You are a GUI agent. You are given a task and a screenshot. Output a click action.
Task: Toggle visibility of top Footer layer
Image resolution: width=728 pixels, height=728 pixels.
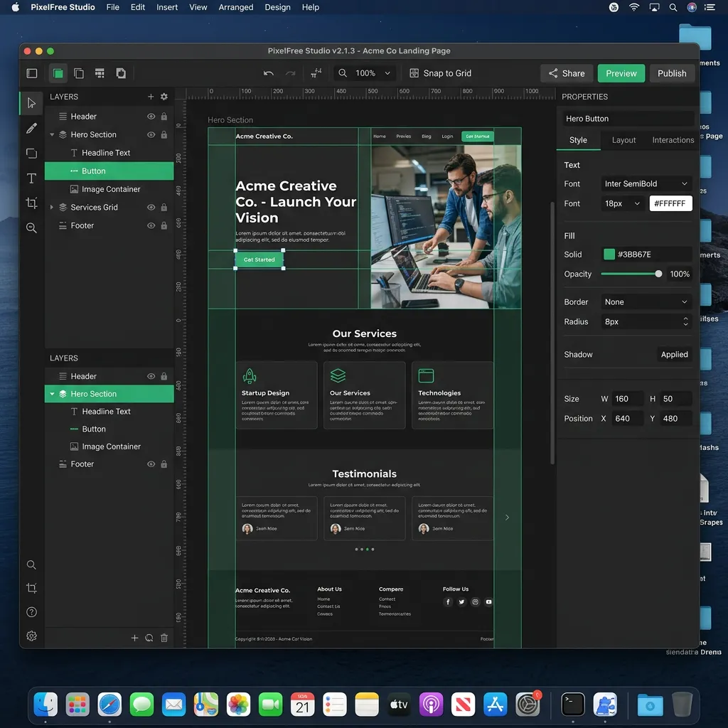tap(151, 225)
